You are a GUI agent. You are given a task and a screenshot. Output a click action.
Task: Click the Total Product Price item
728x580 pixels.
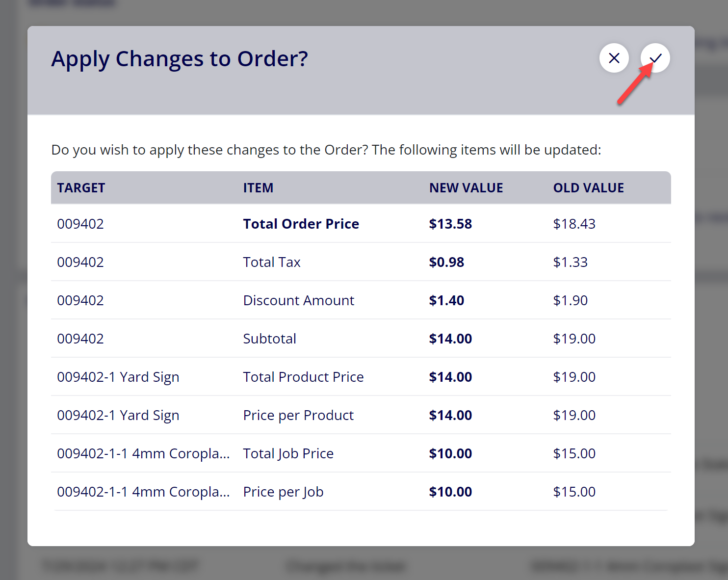click(304, 377)
